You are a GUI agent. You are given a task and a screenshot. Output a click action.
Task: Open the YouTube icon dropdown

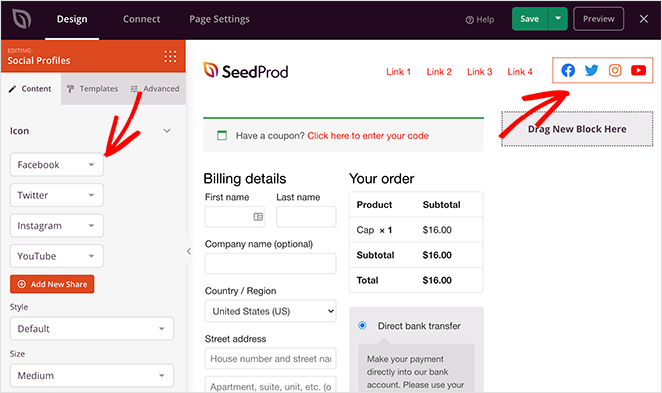tap(57, 256)
